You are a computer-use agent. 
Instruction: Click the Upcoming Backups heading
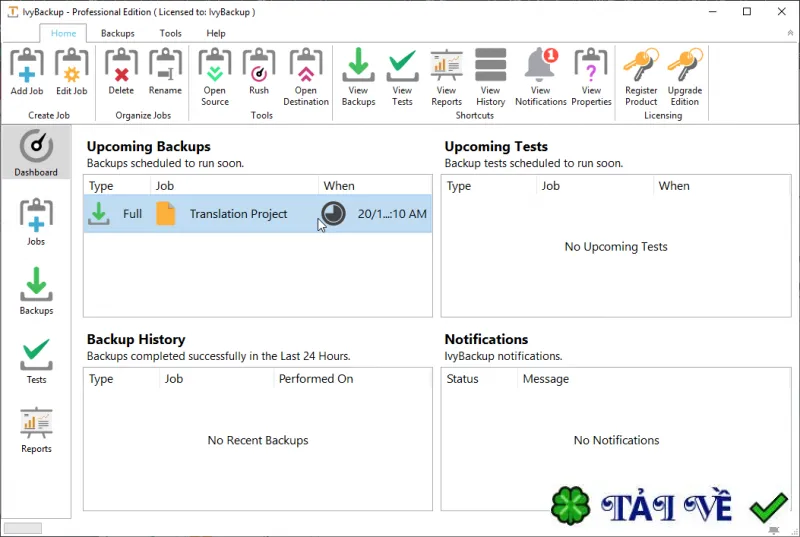(x=148, y=146)
